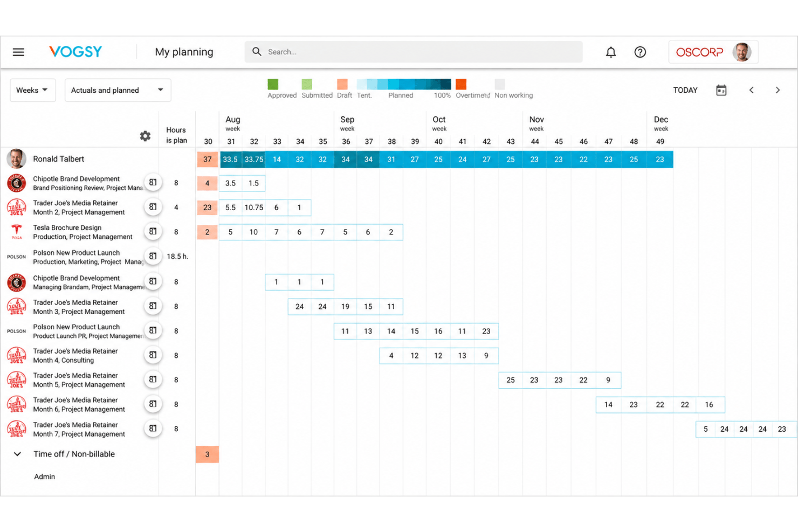798x532 pixels.
Task: Click Ronald's week 31 total 33.5
Action: [x=230, y=159]
